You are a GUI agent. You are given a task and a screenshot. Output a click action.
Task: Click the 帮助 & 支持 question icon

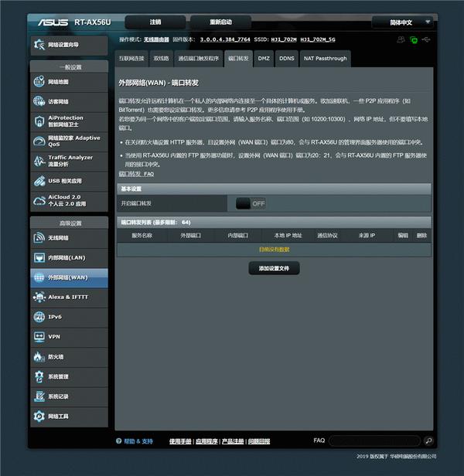click(x=119, y=440)
